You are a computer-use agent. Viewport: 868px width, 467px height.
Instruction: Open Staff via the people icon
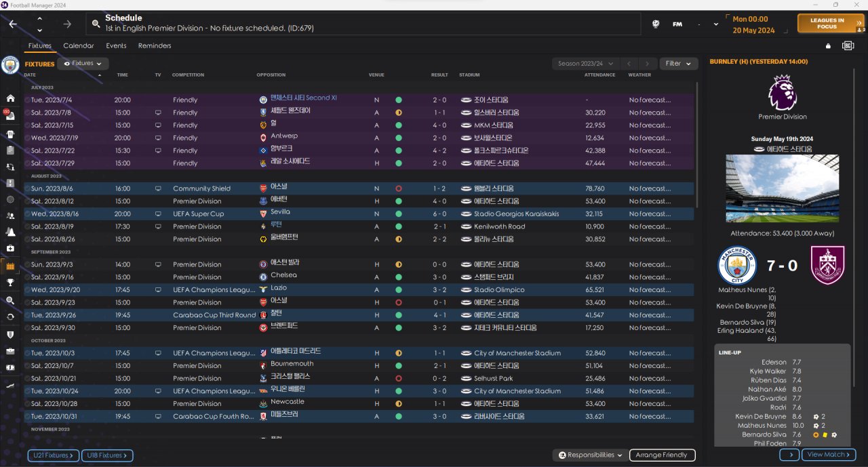(x=10, y=216)
